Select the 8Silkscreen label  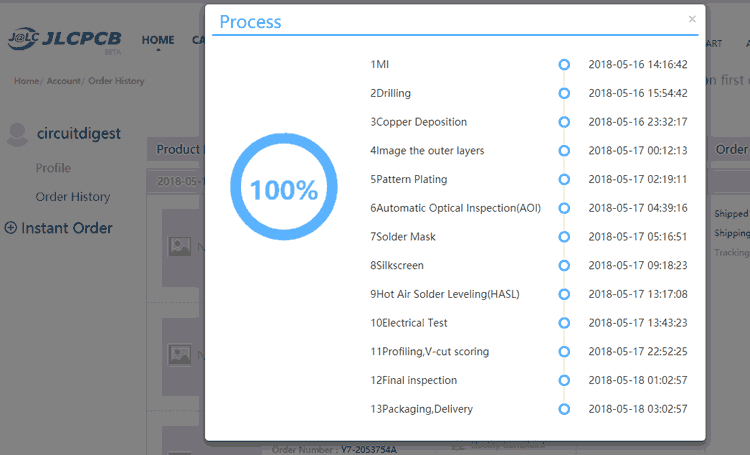click(x=397, y=266)
